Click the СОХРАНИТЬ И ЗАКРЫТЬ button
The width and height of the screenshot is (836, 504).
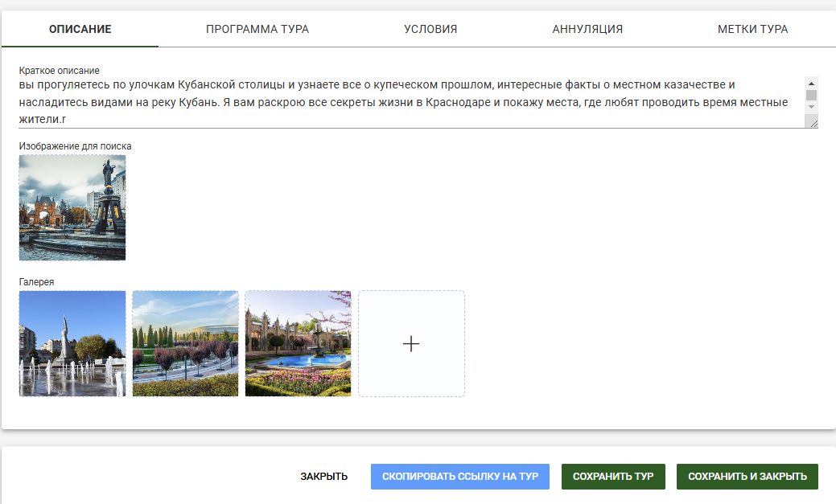click(x=747, y=477)
